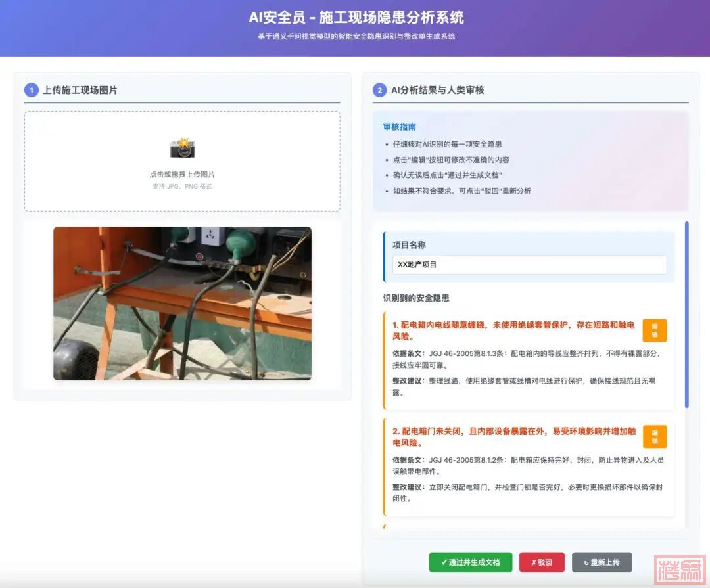Click the step 2 number badge
Screen dimensions: 710x588
pos(379,90)
